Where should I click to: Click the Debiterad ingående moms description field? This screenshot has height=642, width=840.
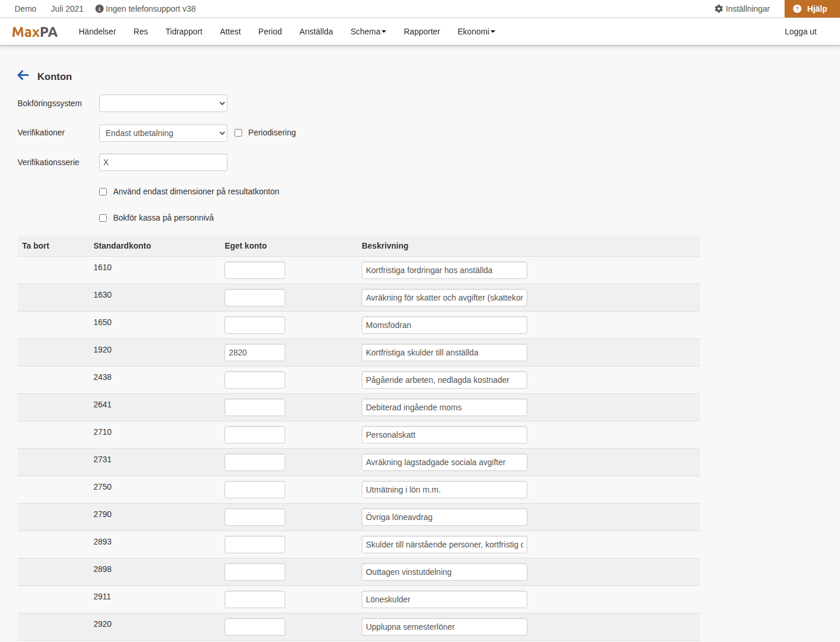(x=444, y=407)
